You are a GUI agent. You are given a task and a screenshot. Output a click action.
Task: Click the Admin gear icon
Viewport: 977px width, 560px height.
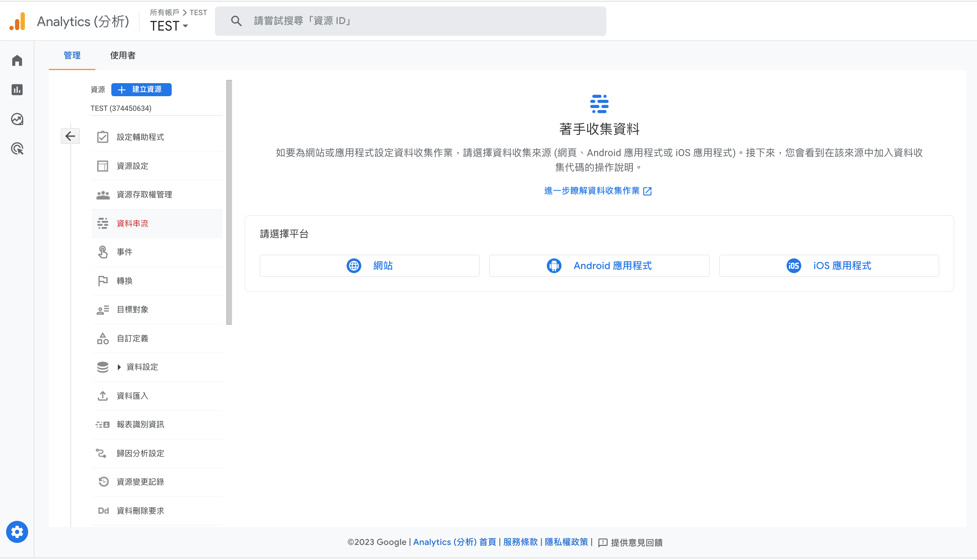(x=17, y=532)
